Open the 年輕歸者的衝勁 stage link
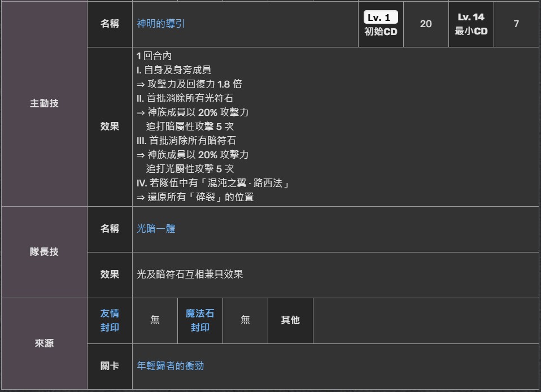Image resolution: width=541 pixels, height=392 pixels. tap(171, 366)
